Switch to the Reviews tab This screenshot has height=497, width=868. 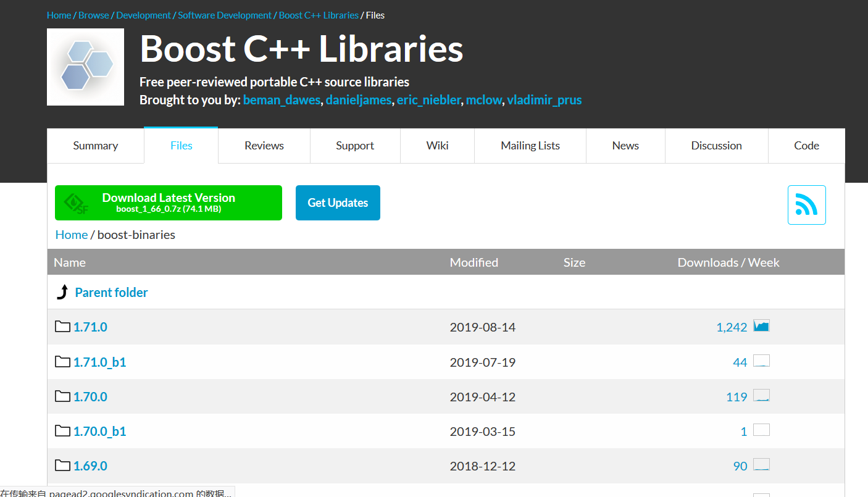point(264,145)
